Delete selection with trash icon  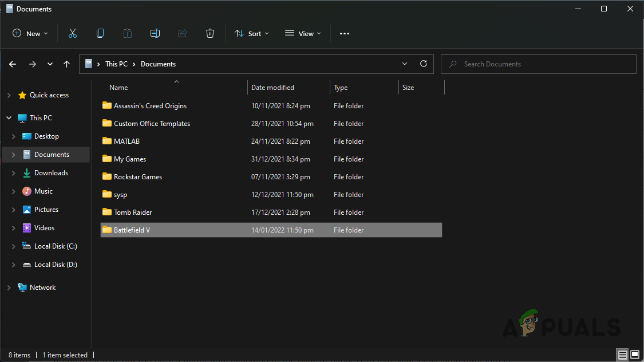(x=210, y=34)
